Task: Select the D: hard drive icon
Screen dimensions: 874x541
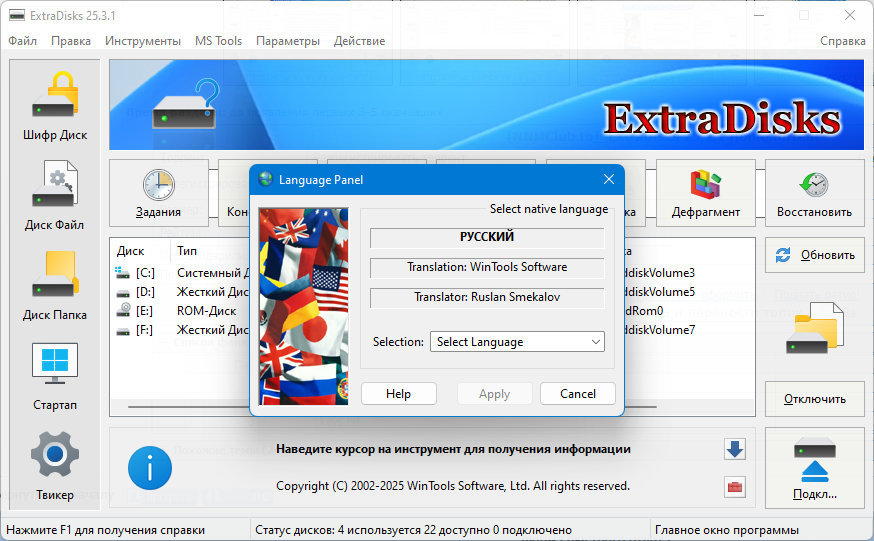Action: [123, 293]
